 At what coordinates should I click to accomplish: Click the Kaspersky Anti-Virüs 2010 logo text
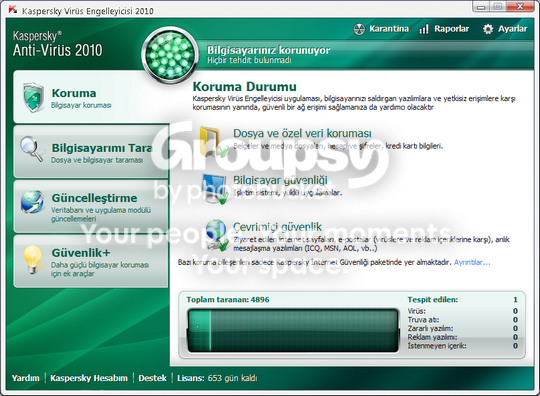pos(58,44)
